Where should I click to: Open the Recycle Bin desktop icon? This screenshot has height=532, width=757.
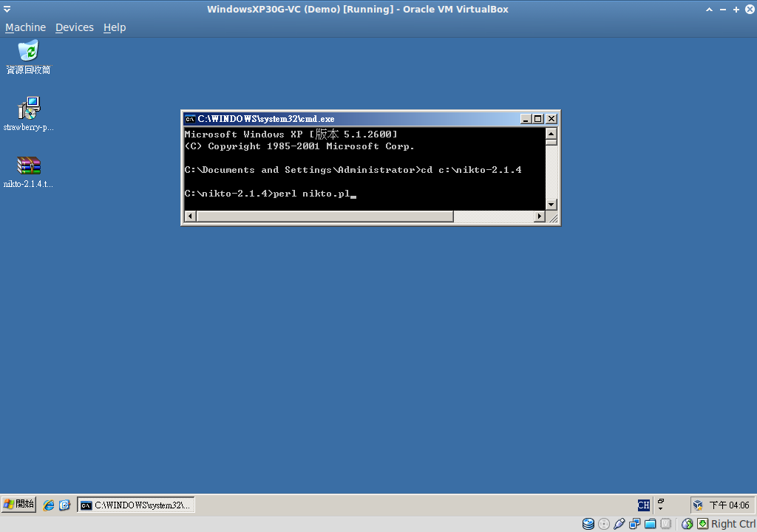[28, 58]
